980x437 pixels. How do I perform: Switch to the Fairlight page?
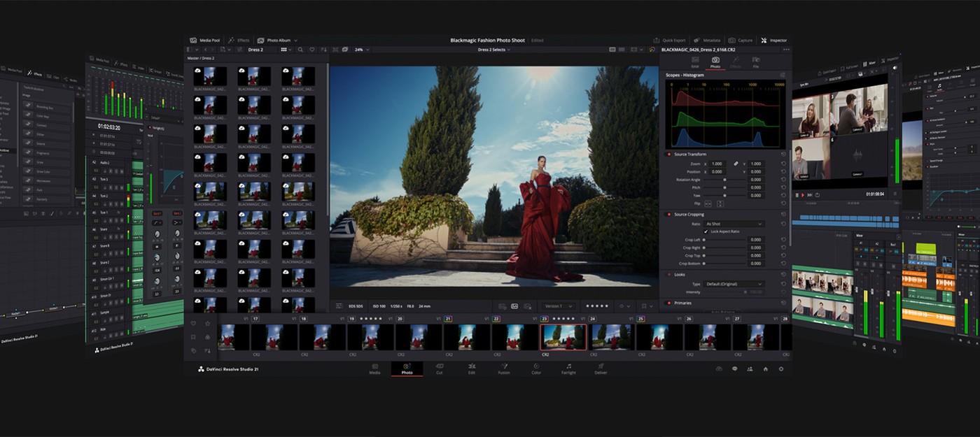pos(567,368)
